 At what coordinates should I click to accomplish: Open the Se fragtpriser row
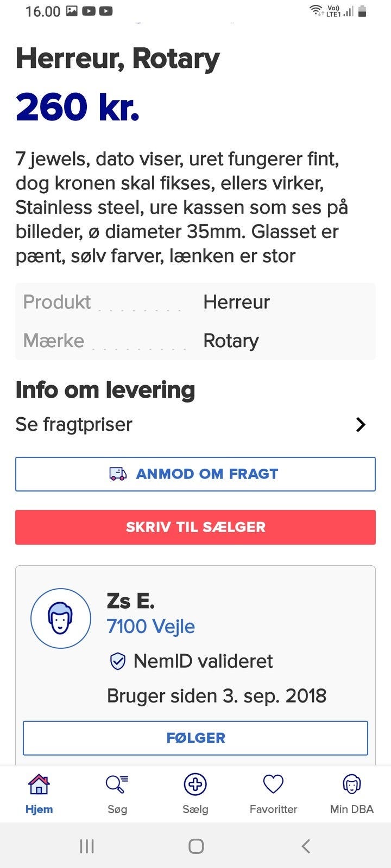74,424
